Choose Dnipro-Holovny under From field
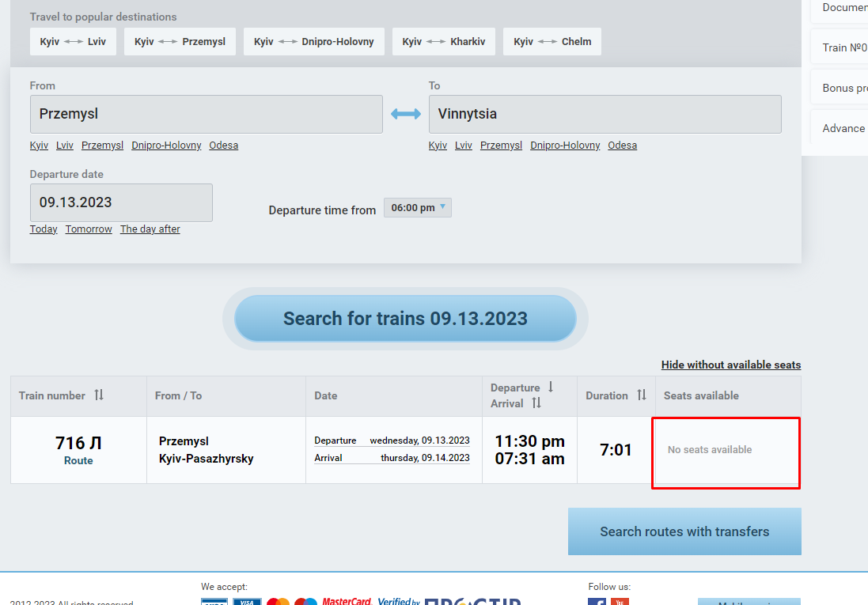The width and height of the screenshot is (868, 605). (x=166, y=146)
